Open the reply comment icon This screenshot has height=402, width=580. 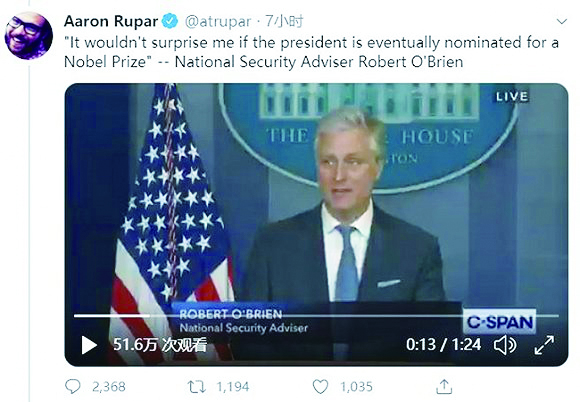coord(72,386)
